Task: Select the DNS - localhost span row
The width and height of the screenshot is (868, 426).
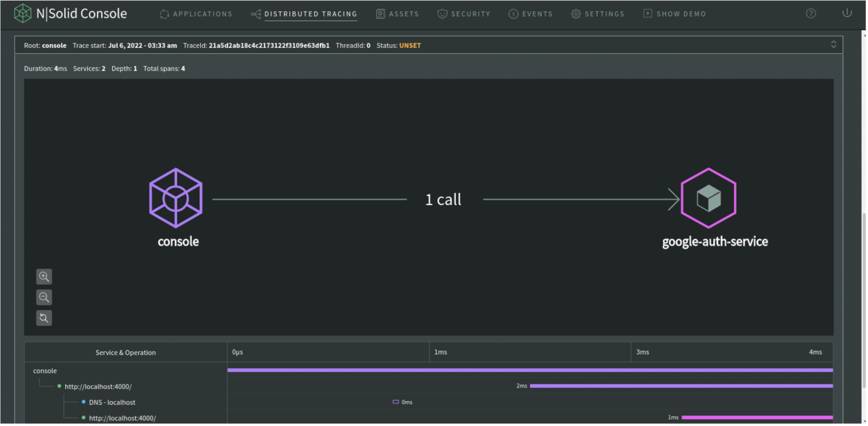Action: (112, 403)
